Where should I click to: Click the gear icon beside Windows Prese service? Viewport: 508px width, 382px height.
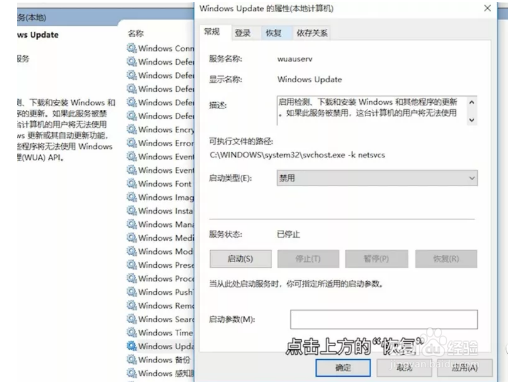132,265
